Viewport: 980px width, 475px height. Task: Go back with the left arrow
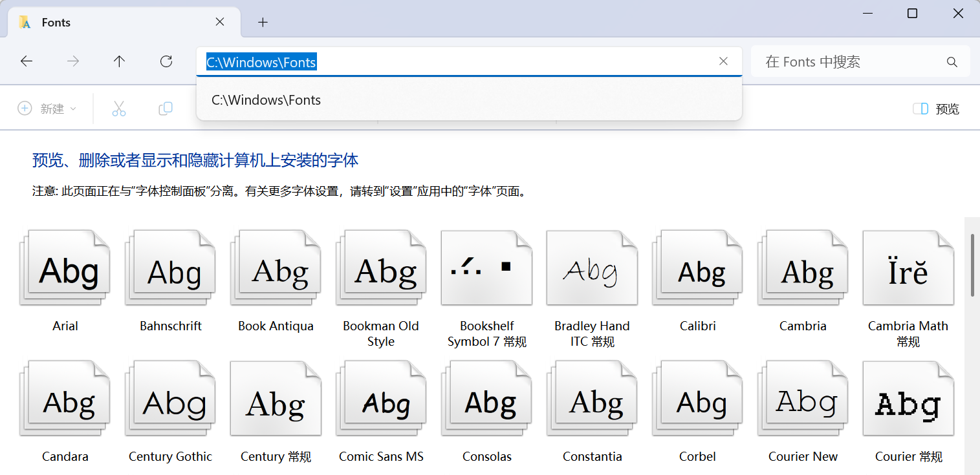click(27, 61)
